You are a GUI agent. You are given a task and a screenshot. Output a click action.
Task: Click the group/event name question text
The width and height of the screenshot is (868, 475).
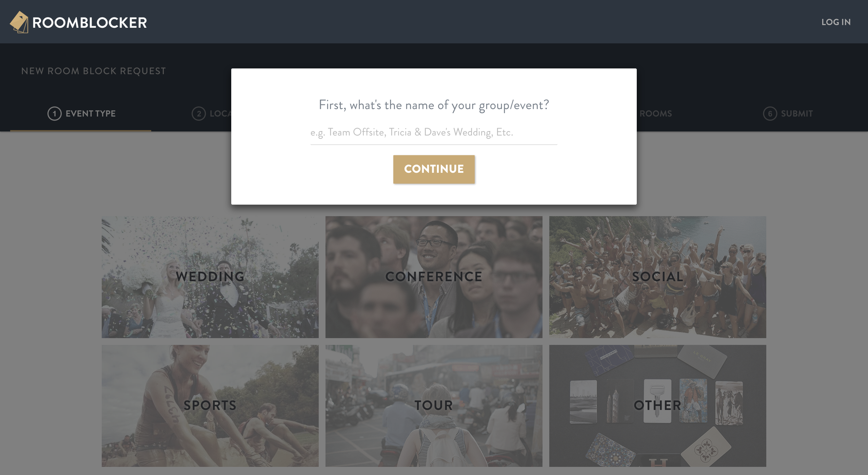[434, 105]
